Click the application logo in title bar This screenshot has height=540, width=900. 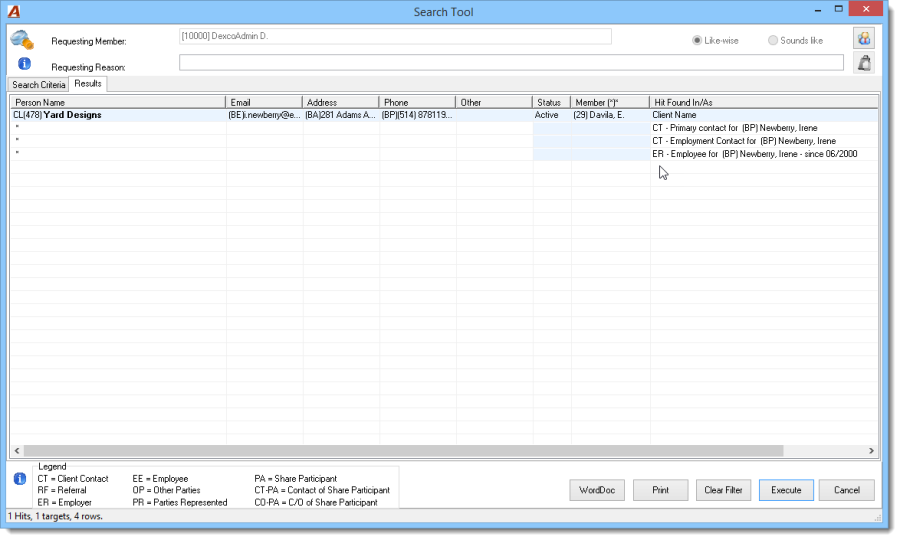(14, 11)
